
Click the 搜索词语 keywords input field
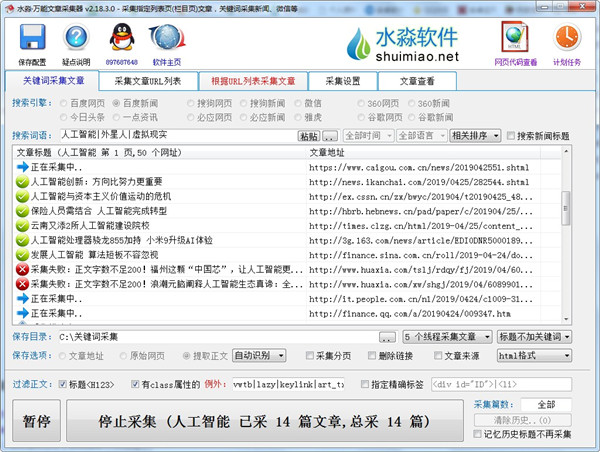(178, 135)
